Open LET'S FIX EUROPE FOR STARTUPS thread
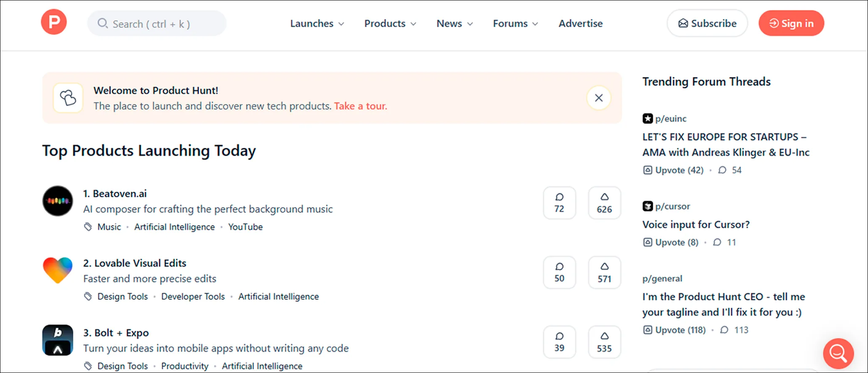The image size is (868, 373). point(726,145)
